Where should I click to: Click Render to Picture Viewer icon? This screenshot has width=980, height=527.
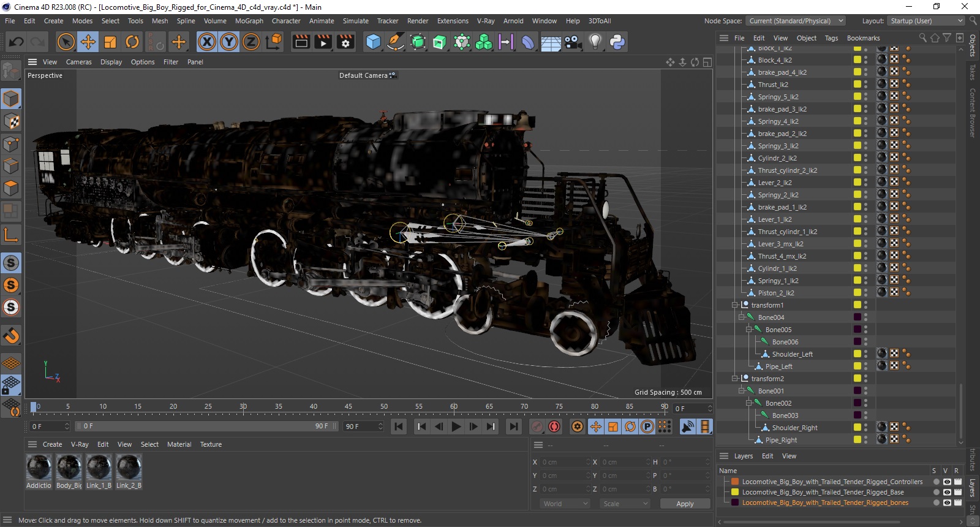323,42
